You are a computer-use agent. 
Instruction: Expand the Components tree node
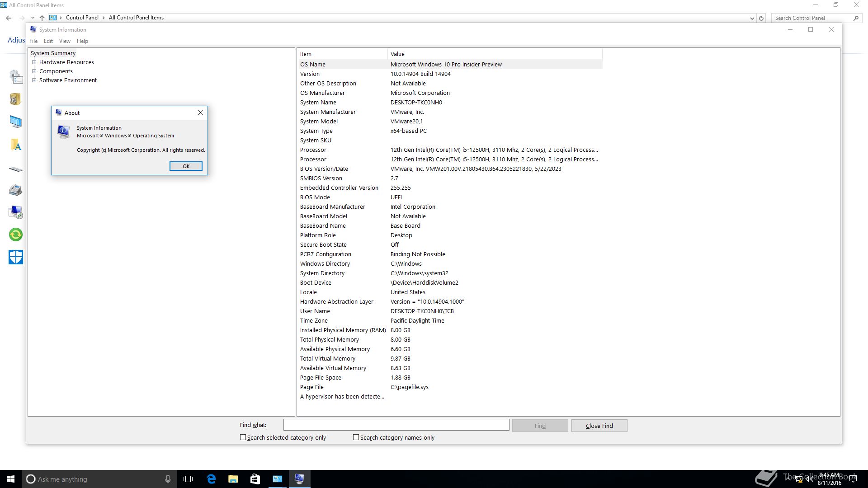click(34, 71)
